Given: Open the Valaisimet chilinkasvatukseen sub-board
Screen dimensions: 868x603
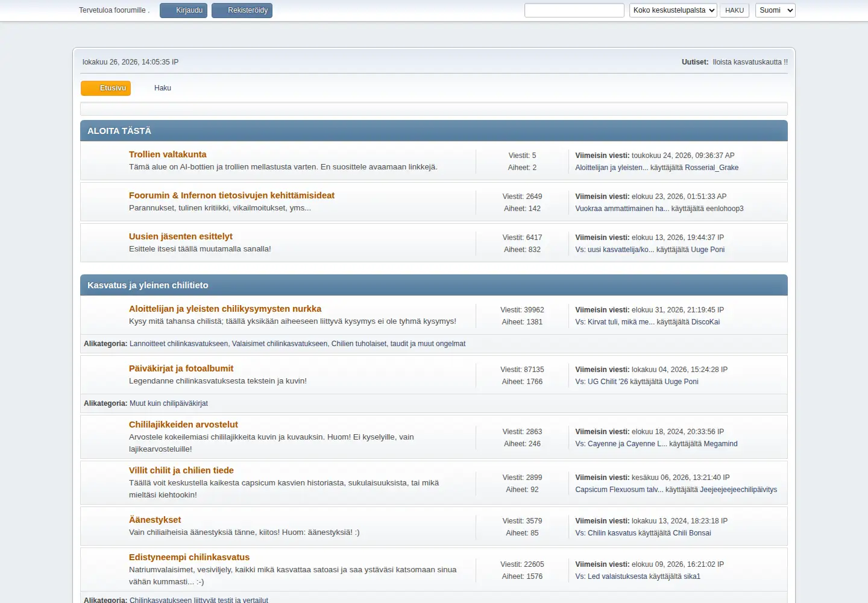Looking at the screenshot, I should tap(280, 344).
